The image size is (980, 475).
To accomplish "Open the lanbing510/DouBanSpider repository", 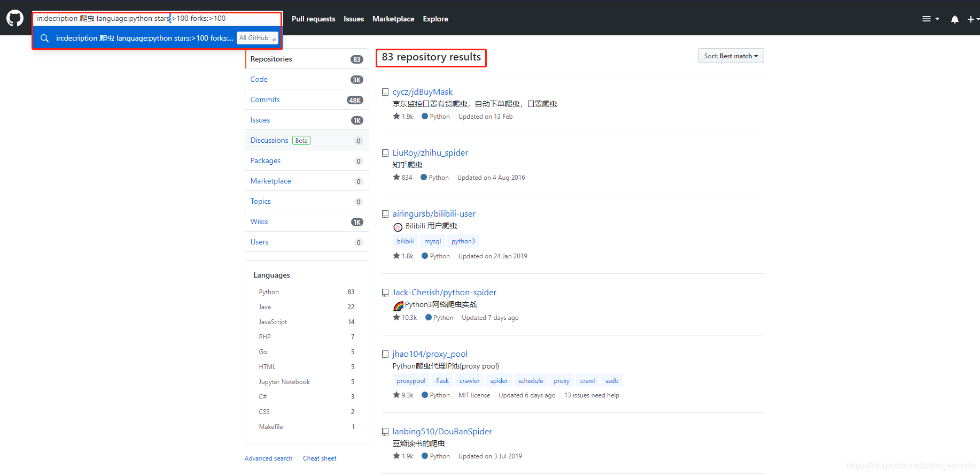I will coord(442,432).
